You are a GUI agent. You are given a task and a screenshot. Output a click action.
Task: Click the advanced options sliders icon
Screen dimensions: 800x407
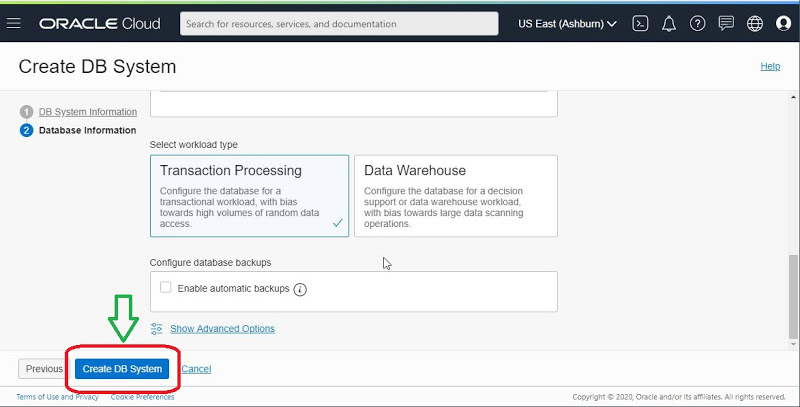(x=156, y=329)
